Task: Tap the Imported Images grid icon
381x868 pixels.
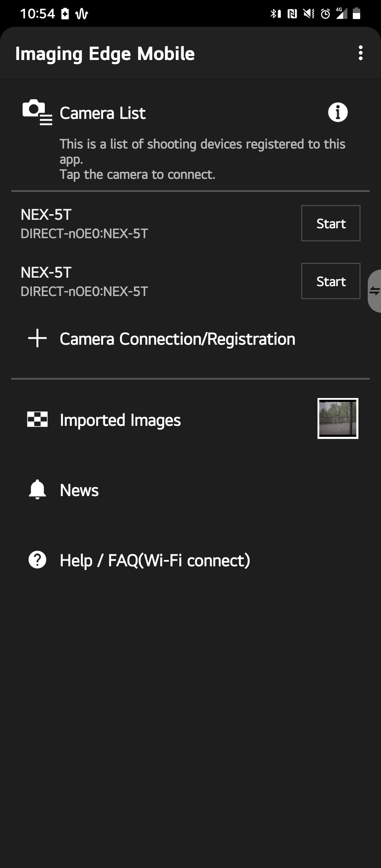Action: pyautogui.click(x=37, y=420)
